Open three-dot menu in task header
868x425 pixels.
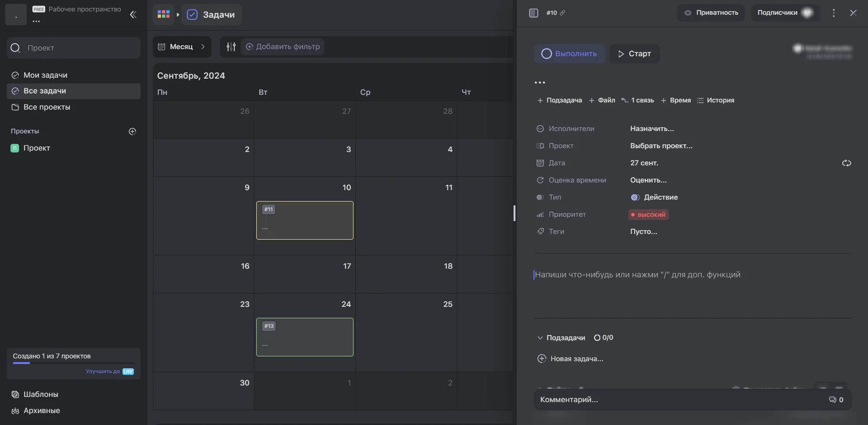(833, 13)
